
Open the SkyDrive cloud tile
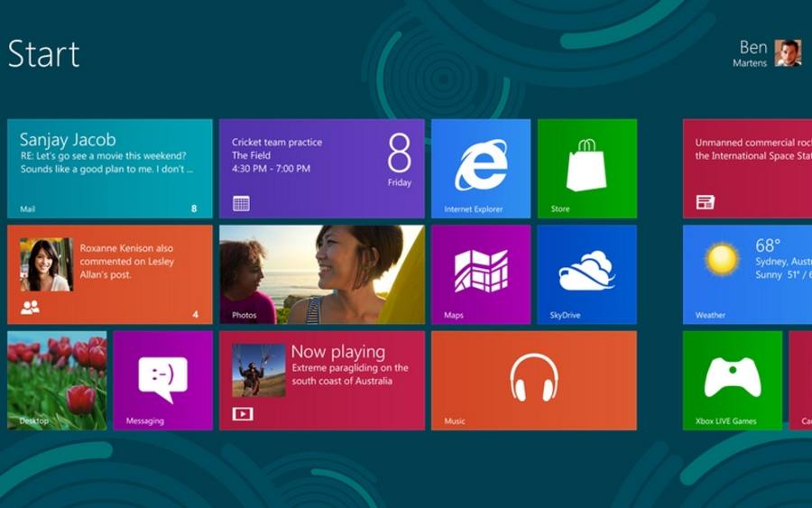click(587, 274)
